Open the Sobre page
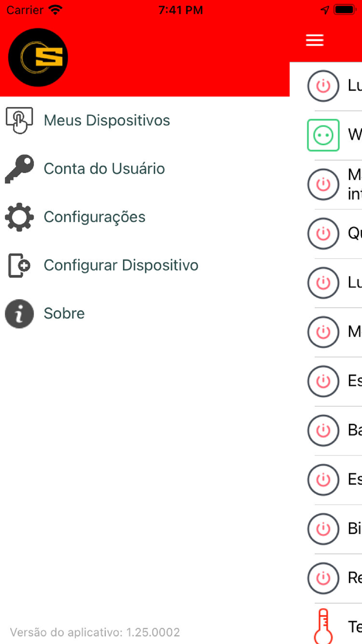Image resolution: width=362 pixels, height=644 pixels. coord(64,314)
